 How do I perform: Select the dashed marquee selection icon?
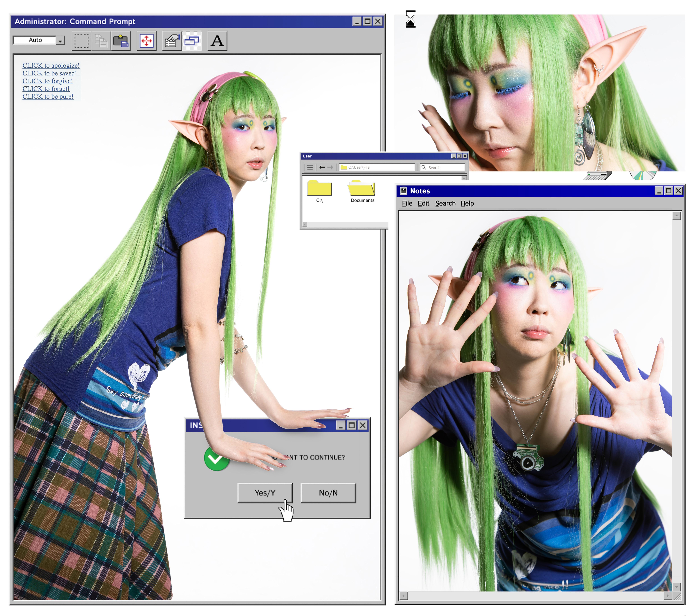pos(81,41)
